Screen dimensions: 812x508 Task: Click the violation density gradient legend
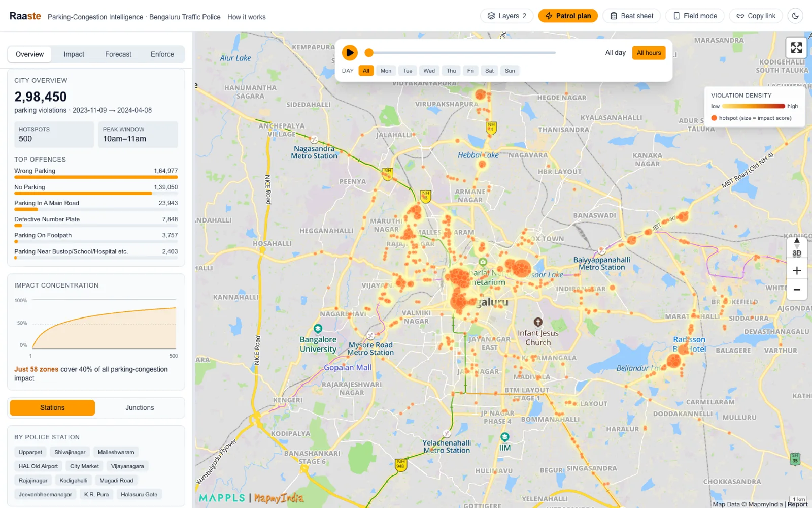pyautogui.click(x=753, y=106)
